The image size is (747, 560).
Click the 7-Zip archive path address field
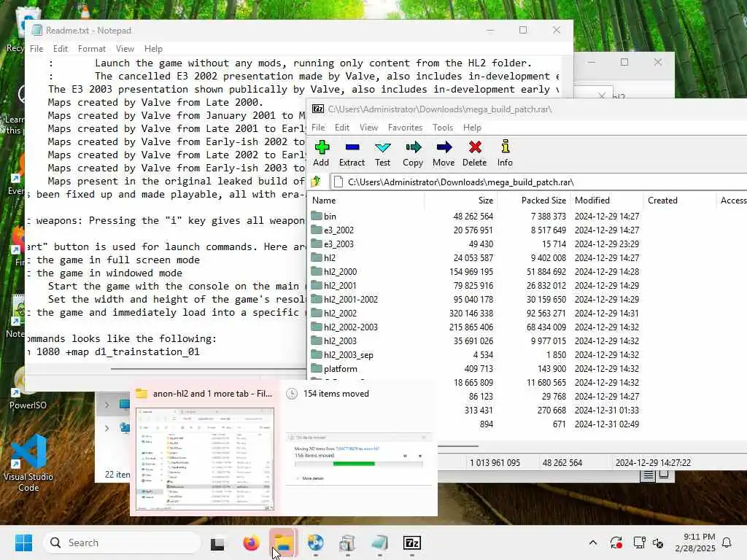coord(538,182)
